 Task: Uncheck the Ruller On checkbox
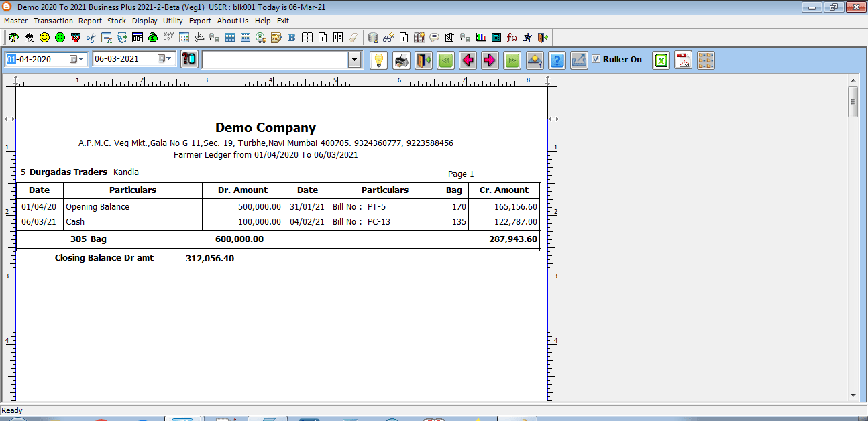pyautogui.click(x=596, y=59)
